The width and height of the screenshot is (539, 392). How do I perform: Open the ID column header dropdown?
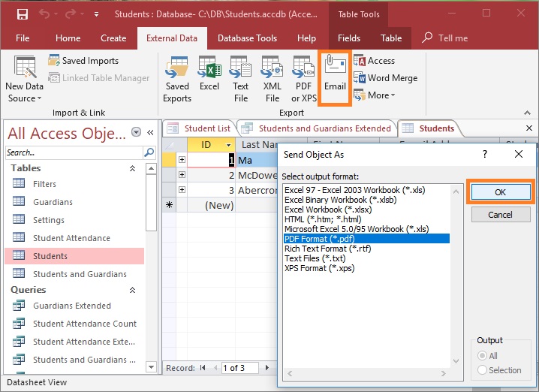pyautogui.click(x=228, y=145)
